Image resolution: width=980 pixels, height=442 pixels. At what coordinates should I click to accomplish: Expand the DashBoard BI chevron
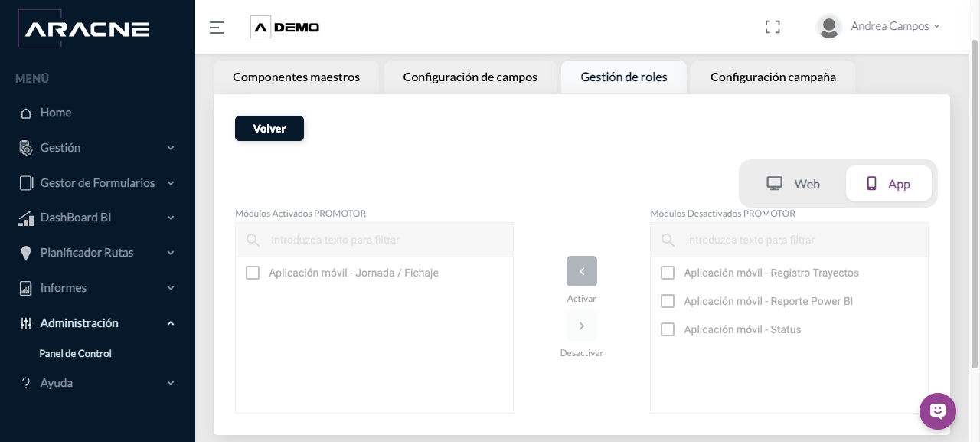171,218
